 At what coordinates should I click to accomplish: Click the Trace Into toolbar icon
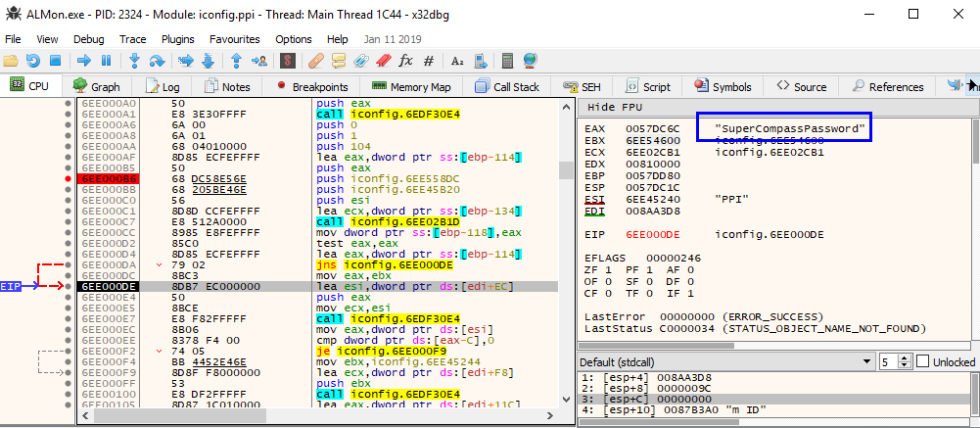(x=186, y=61)
